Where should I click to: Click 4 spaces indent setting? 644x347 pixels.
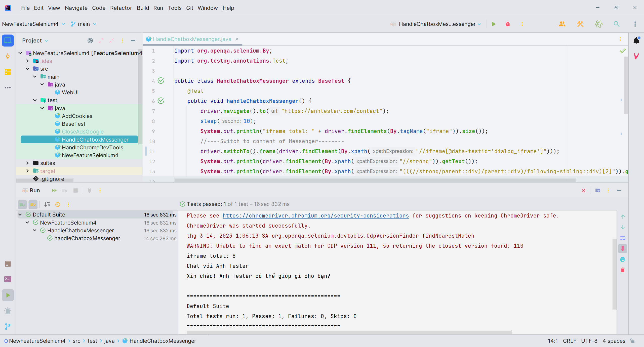[614, 341]
